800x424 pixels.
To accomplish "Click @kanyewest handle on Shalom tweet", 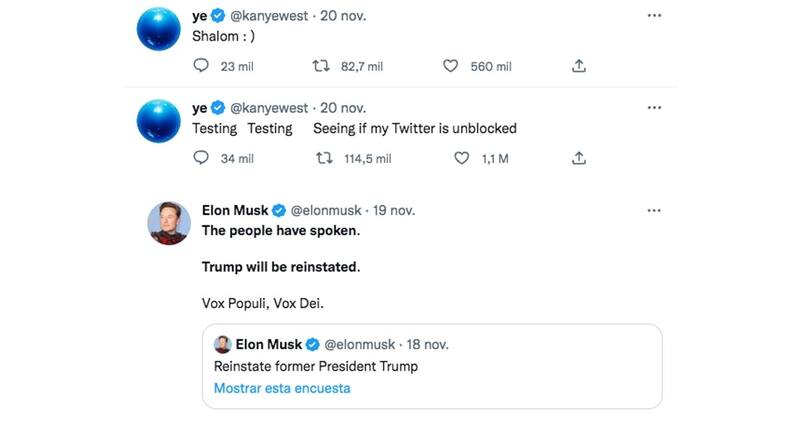I will 270,16.
